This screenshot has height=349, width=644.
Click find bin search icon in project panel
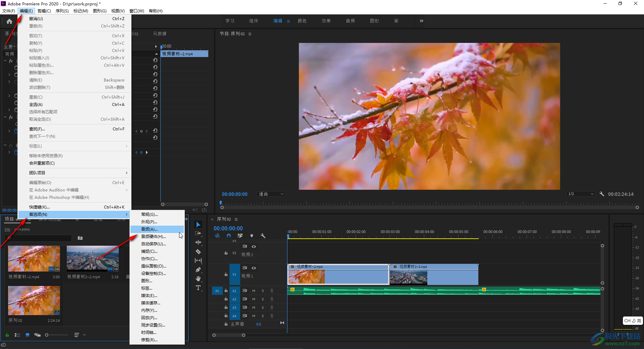pyautogui.click(x=80, y=238)
